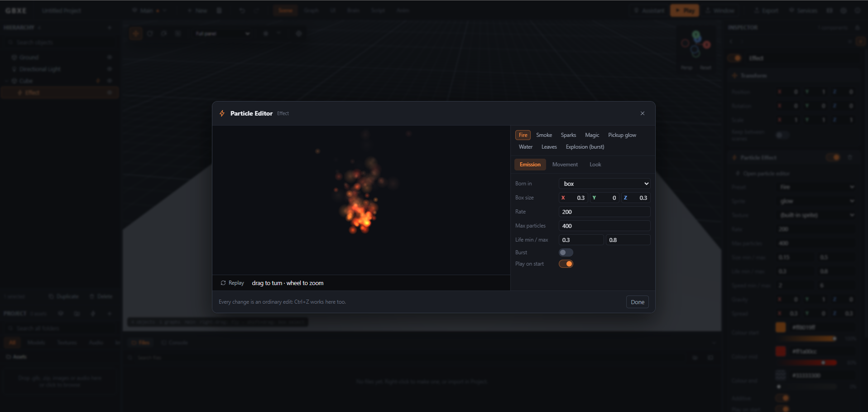Viewport: 868px width, 412px height.
Task: Apply the Leaves preset
Action: point(549,147)
